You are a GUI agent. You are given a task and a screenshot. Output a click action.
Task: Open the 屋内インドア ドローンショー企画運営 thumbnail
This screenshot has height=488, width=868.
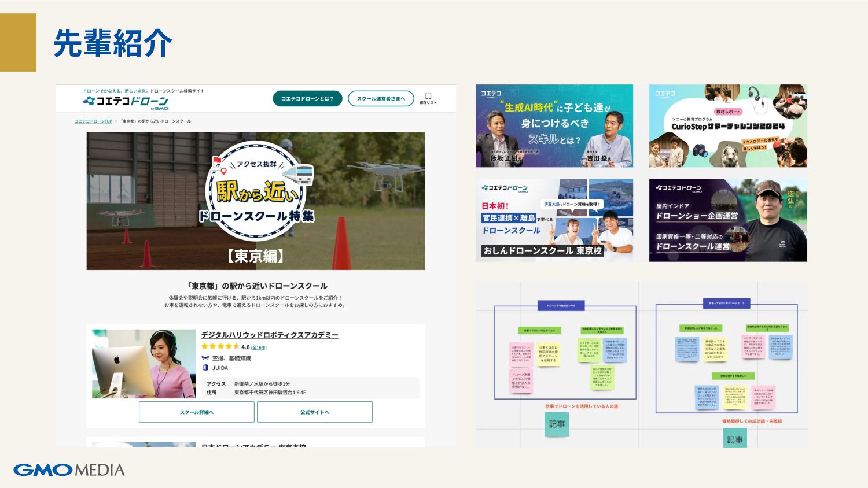point(728,220)
